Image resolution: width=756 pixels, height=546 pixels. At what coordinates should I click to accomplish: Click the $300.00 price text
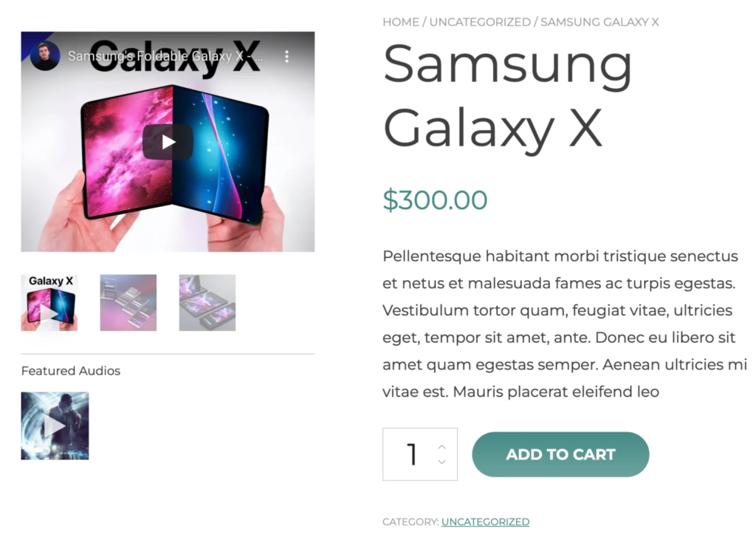point(435,200)
